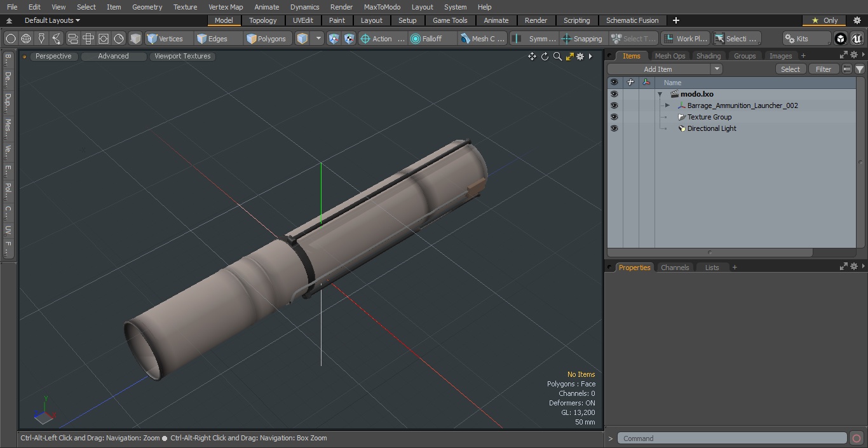Select the pen-shaped tool icon
868x448 pixels.
pyautogui.click(x=41, y=39)
